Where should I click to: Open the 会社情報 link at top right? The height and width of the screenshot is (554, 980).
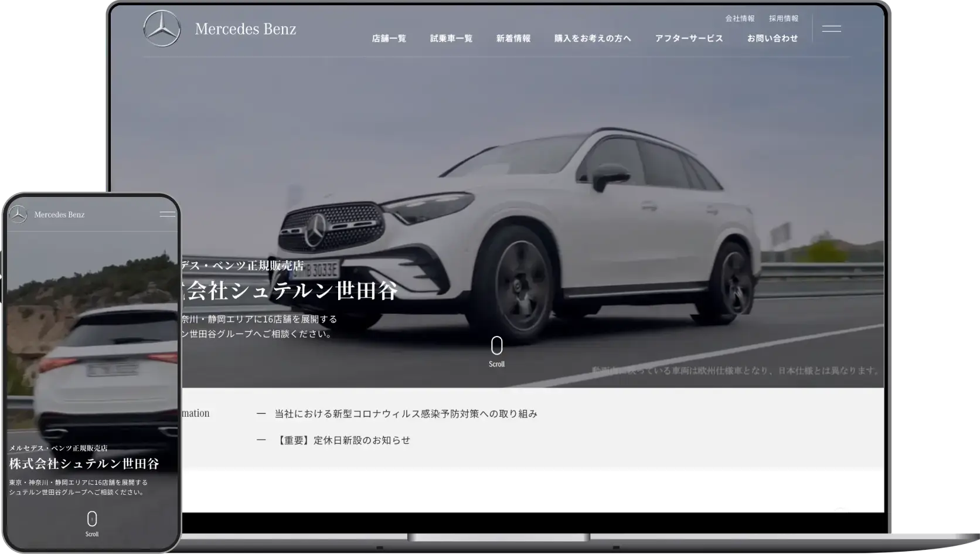point(740,19)
